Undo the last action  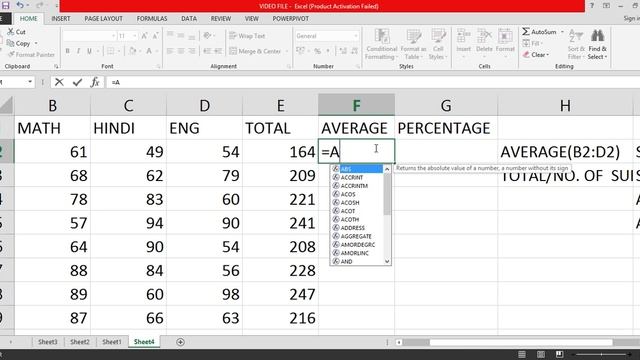point(20,5)
